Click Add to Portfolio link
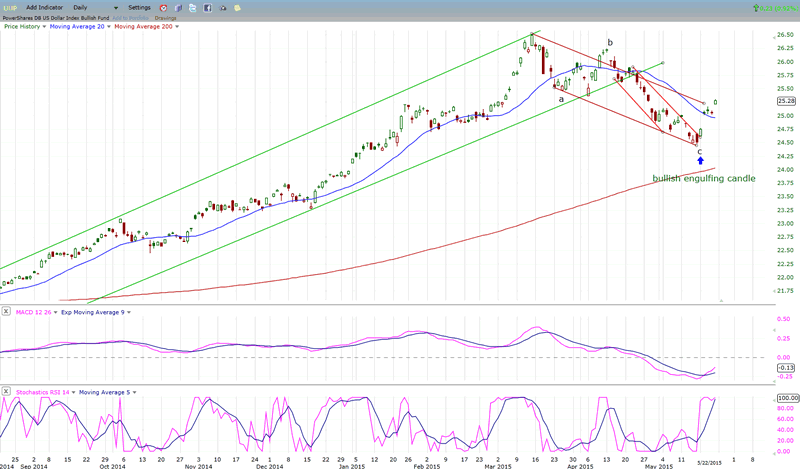Image resolution: width=800 pixels, height=469 pixels. click(x=130, y=17)
